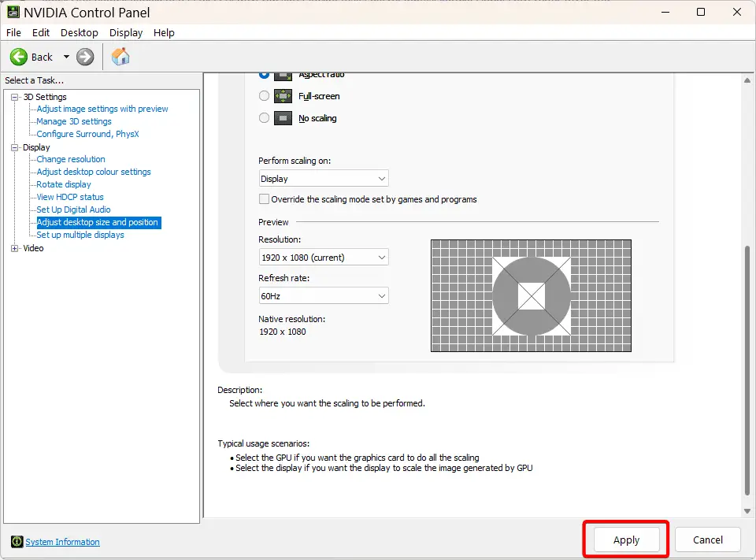Image resolution: width=756 pixels, height=560 pixels.
Task: Open View HDCP status task
Action: click(70, 197)
